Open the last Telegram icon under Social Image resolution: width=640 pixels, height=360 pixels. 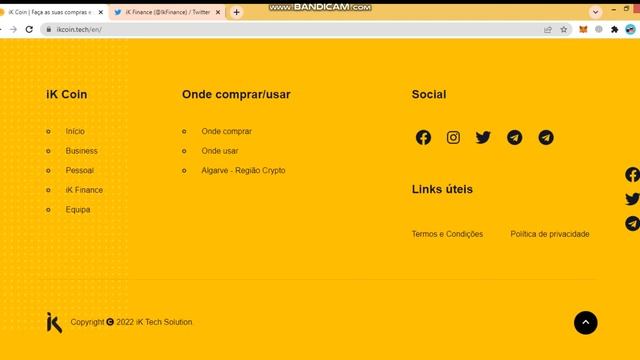click(546, 138)
